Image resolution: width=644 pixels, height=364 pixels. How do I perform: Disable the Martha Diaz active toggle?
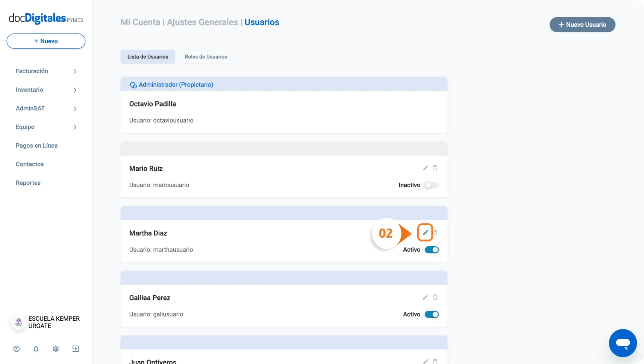click(x=432, y=250)
